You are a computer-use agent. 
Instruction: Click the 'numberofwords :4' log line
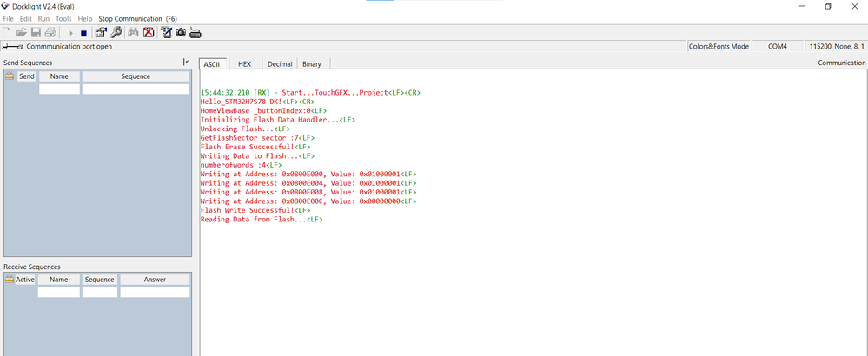[242, 165]
